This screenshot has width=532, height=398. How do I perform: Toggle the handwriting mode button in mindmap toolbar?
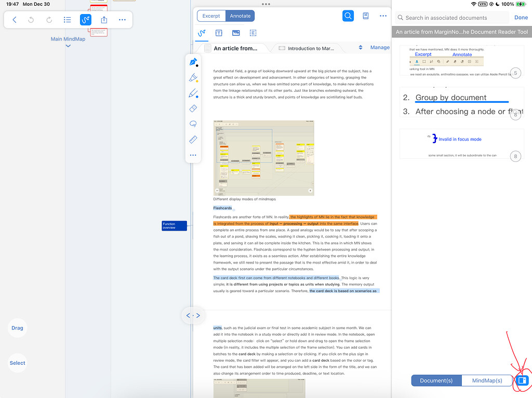click(x=86, y=20)
